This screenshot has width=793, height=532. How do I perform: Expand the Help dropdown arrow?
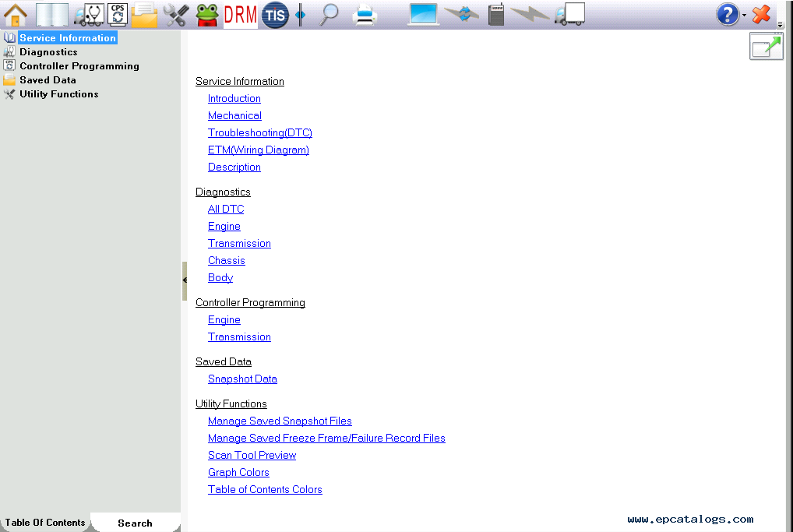tap(745, 16)
